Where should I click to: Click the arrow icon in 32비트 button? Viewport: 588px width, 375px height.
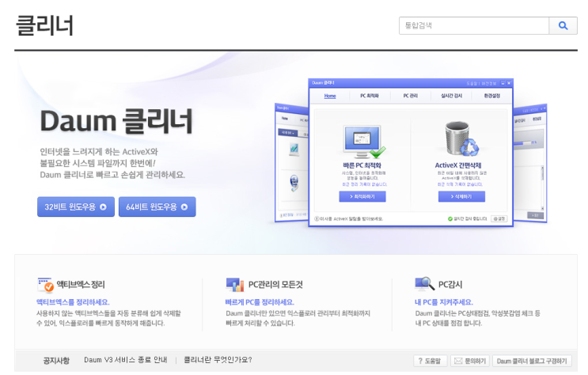103,207
